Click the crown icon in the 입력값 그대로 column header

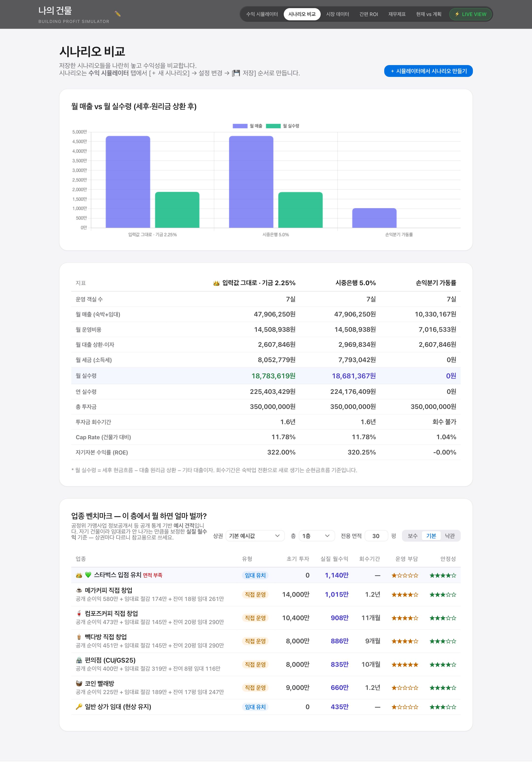(x=216, y=283)
